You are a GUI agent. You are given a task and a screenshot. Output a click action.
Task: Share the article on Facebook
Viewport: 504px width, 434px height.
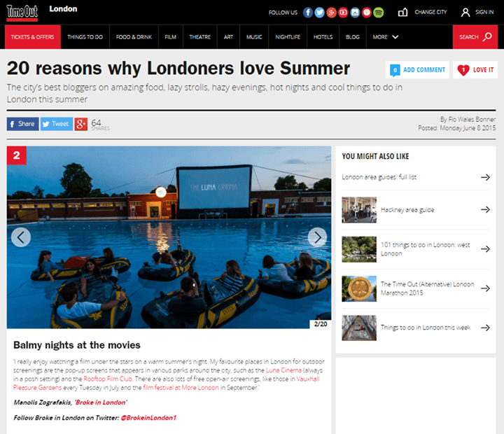(23, 124)
